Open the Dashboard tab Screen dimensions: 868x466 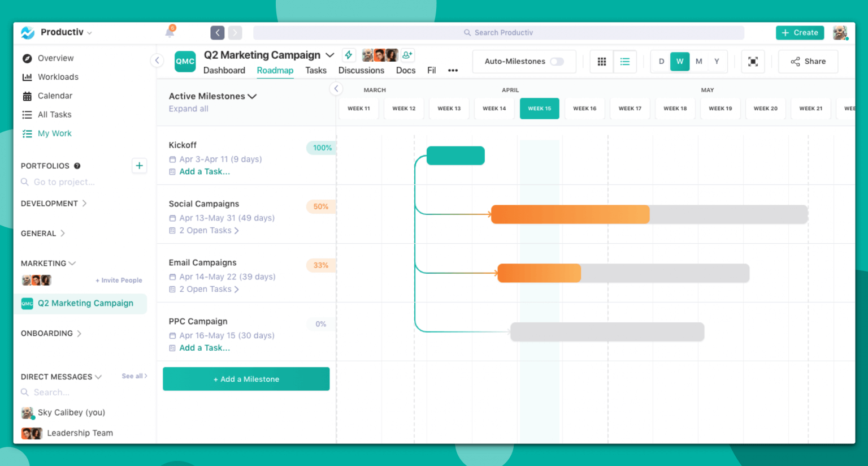224,70
